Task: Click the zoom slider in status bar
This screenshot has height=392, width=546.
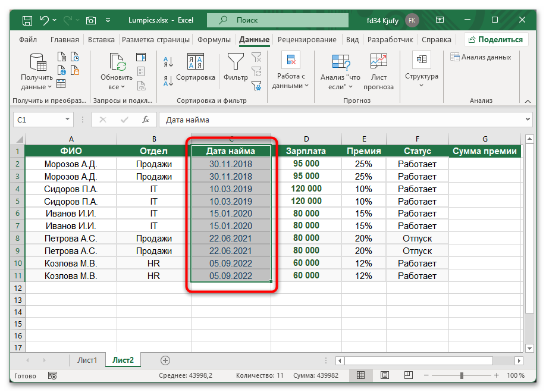Action: [x=462, y=376]
